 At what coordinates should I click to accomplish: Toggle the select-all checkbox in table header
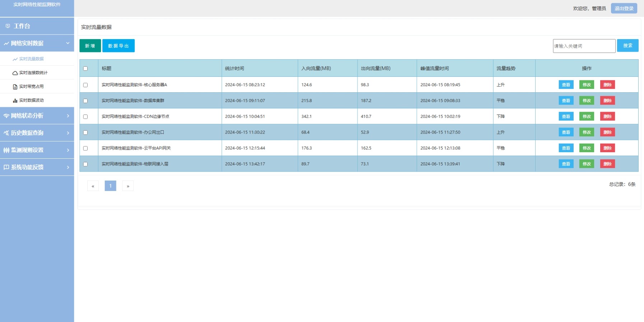point(85,69)
